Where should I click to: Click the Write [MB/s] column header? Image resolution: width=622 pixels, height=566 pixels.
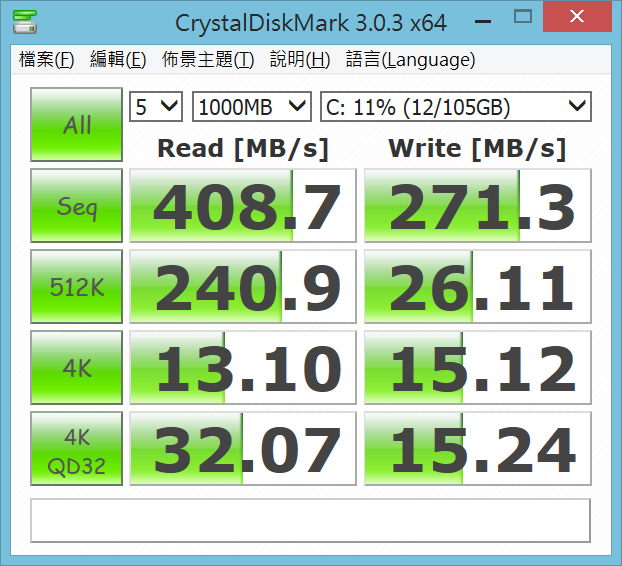[x=477, y=149]
